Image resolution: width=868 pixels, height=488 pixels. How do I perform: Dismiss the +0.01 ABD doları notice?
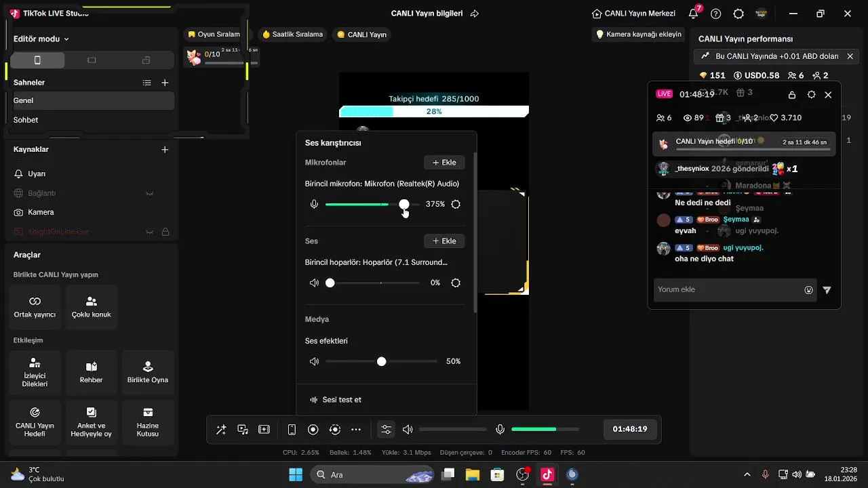click(x=850, y=56)
